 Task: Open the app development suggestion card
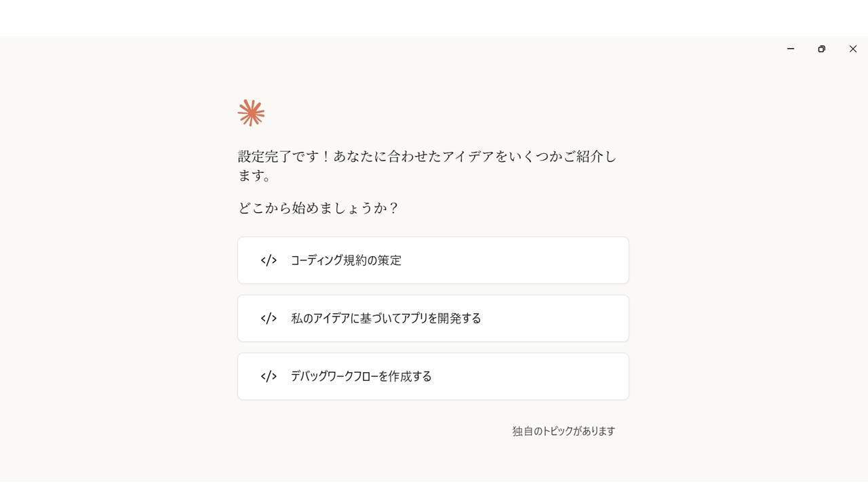[x=433, y=318]
